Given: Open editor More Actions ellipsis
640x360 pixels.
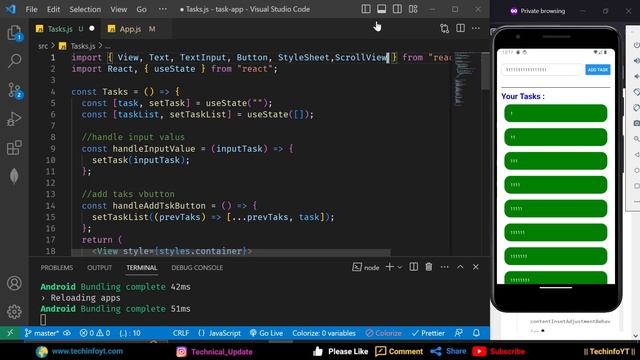Looking at the screenshot, I should [x=476, y=28].
